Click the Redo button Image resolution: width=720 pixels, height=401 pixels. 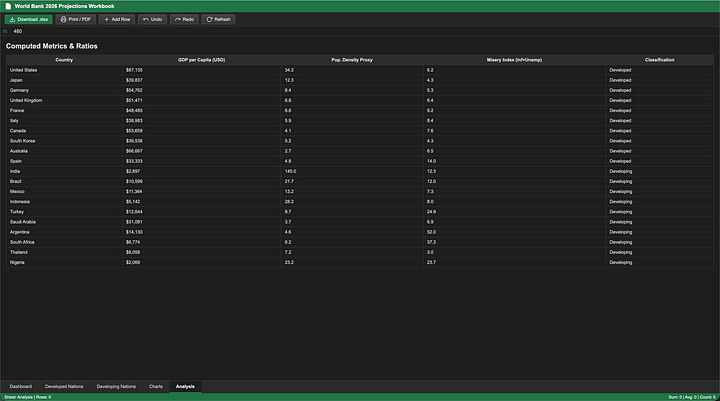pos(184,19)
